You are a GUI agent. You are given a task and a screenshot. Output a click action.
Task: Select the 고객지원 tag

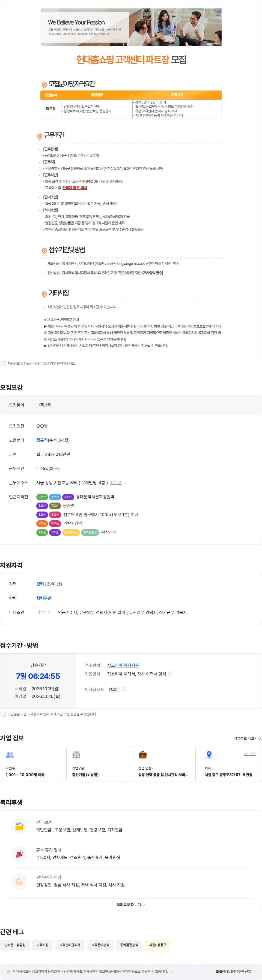pyautogui.click(x=42, y=945)
